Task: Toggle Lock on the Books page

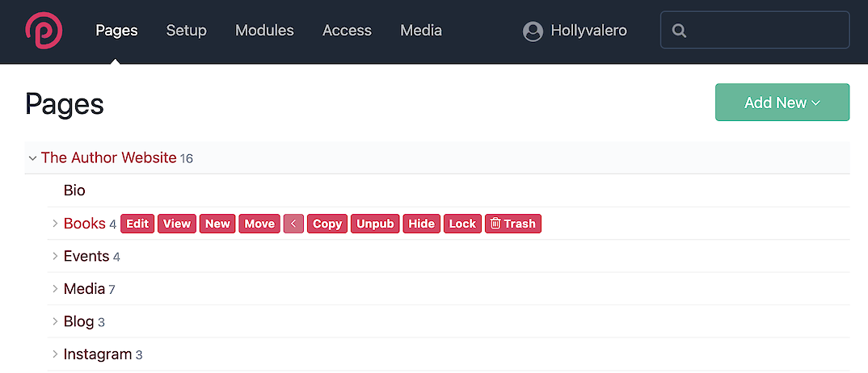Action: tap(462, 224)
